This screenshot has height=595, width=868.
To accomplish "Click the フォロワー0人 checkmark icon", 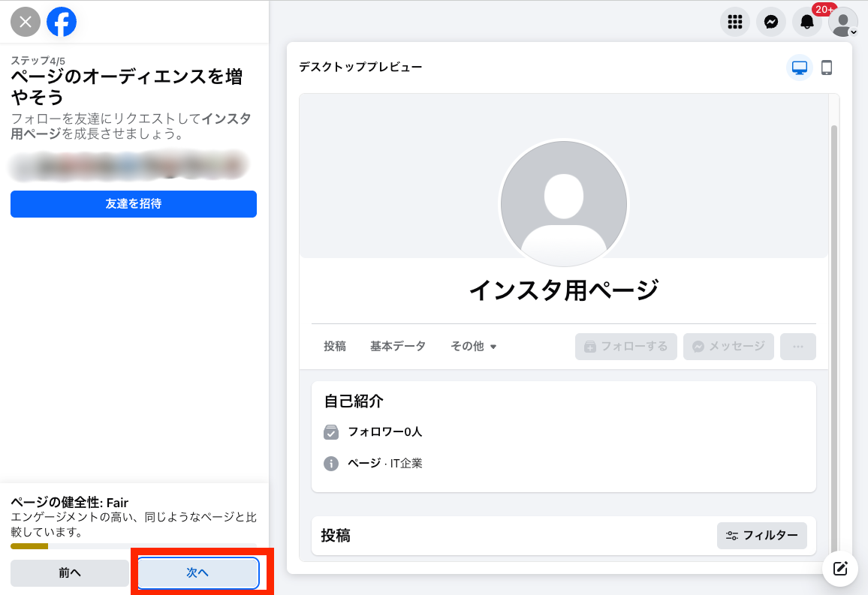I will pos(330,432).
